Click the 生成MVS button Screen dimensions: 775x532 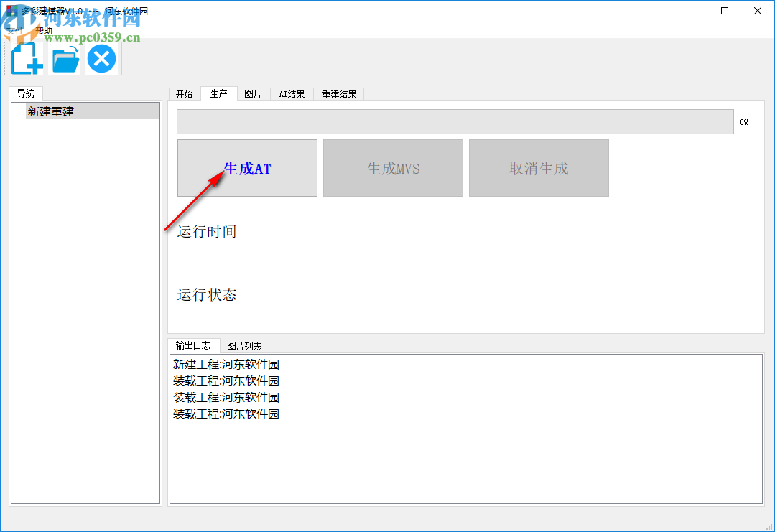pyautogui.click(x=393, y=168)
